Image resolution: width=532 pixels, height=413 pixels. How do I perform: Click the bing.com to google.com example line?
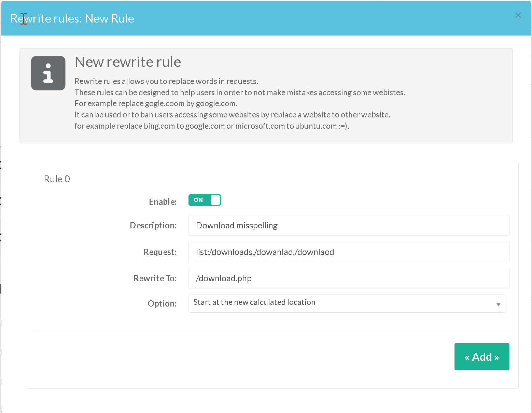point(211,126)
